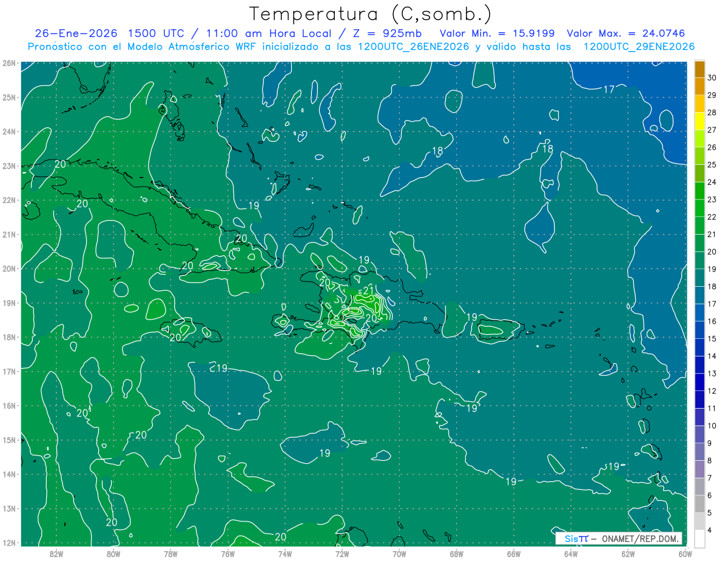Click legend value "22" on color scale
The image size is (728, 562).
click(x=712, y=217)
